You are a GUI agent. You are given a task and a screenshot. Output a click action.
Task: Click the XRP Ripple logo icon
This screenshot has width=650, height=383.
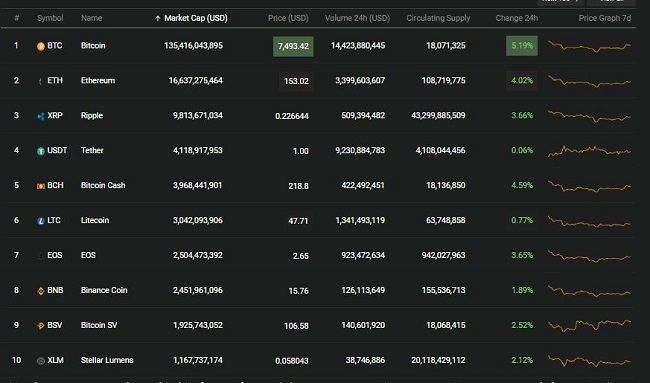[41, 116]
